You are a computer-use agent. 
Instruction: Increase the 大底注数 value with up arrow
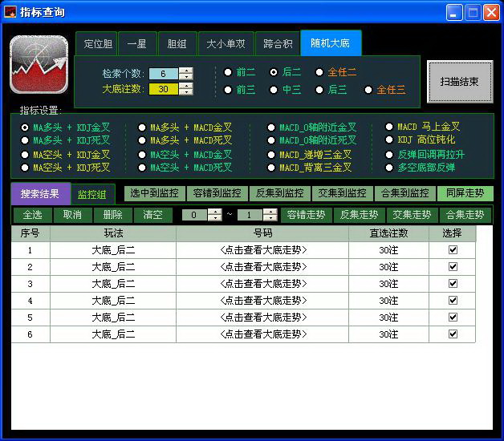pos(185,86)
